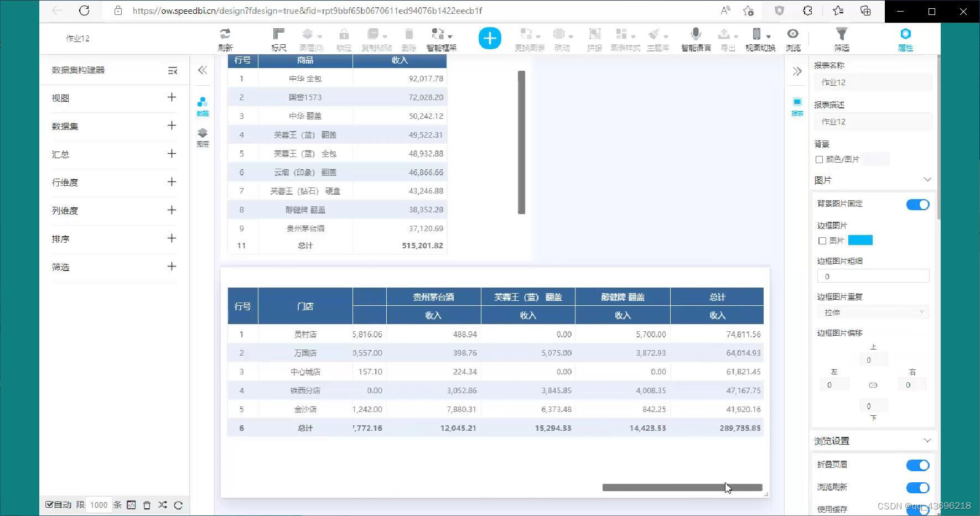The height and width of the screenshot is (516, 980).
Task: Click the 智能语音 microphone icon
Action: pos(696,34)
